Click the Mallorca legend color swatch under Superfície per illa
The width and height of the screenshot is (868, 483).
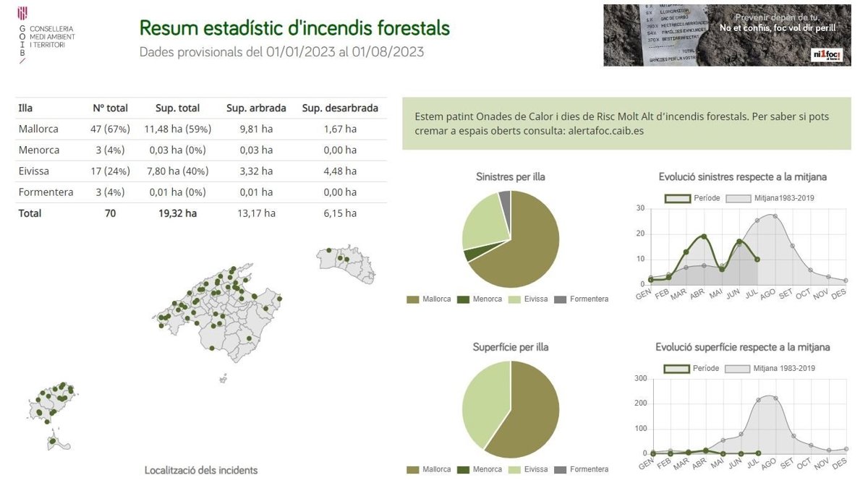413,470
